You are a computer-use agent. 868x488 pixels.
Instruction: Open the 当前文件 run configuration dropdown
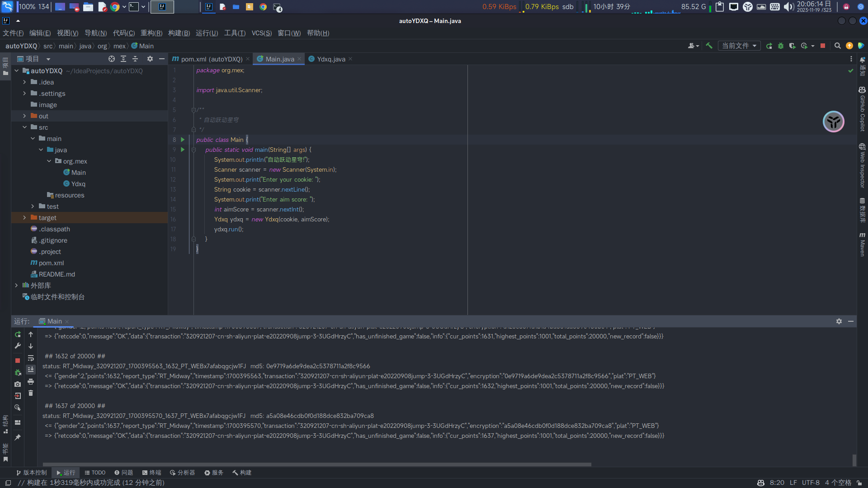point(739,46)
